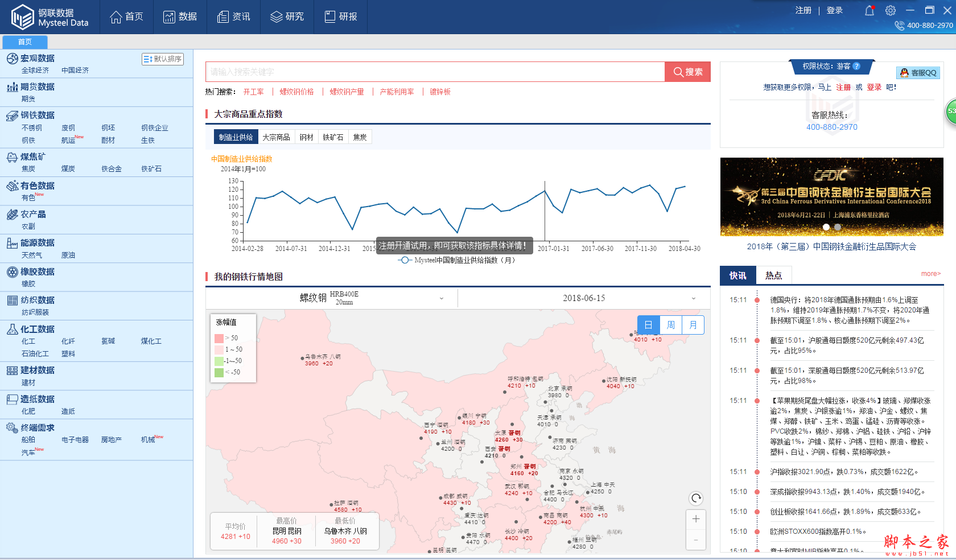The image size is (956, 560).
Task: Click the notification bell icon
Action: point(869,10)
